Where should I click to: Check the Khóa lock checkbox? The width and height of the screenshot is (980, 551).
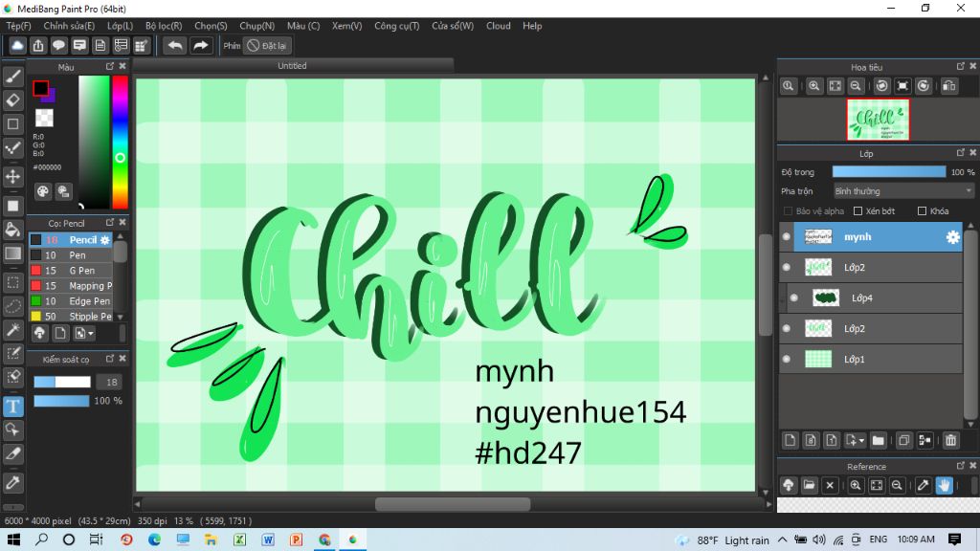click(922, 210)
